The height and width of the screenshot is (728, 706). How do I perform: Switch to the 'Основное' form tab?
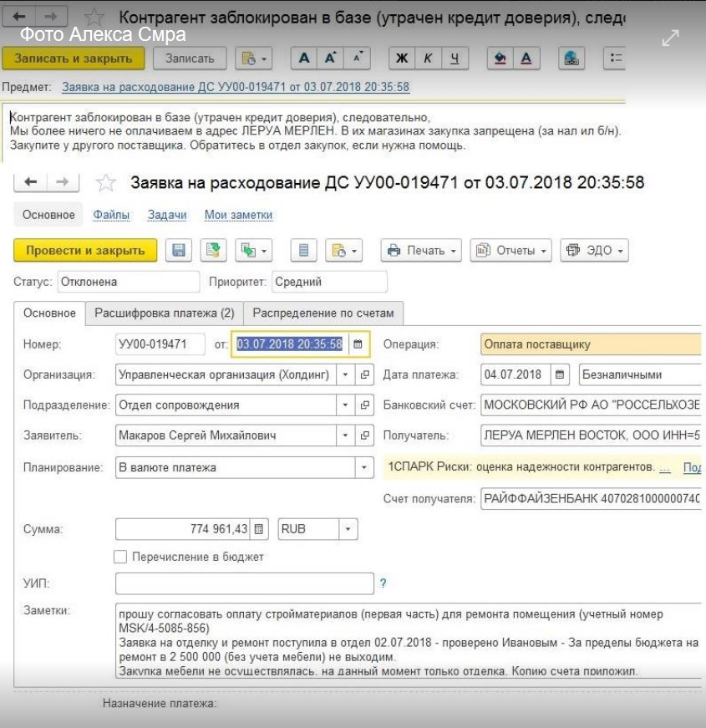(49, 313)
